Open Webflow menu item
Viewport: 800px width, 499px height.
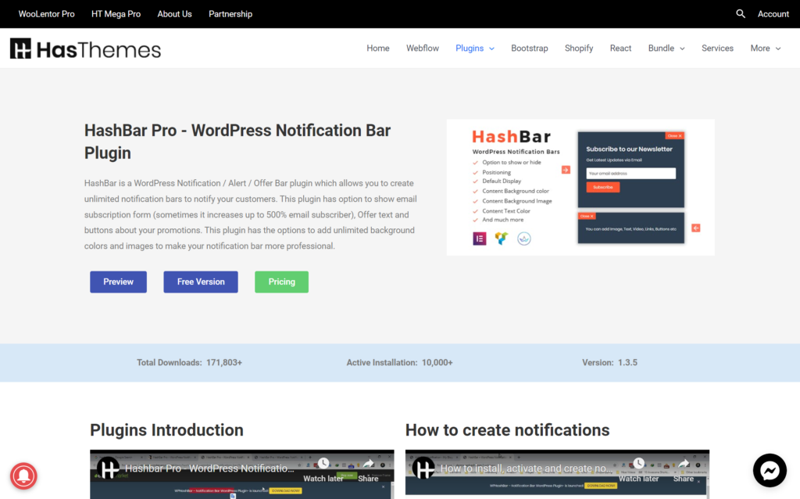click(422, 48)
